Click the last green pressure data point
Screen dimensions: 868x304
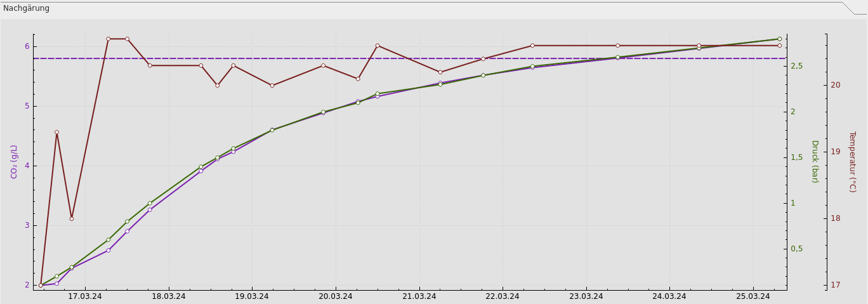click(779, 39)
